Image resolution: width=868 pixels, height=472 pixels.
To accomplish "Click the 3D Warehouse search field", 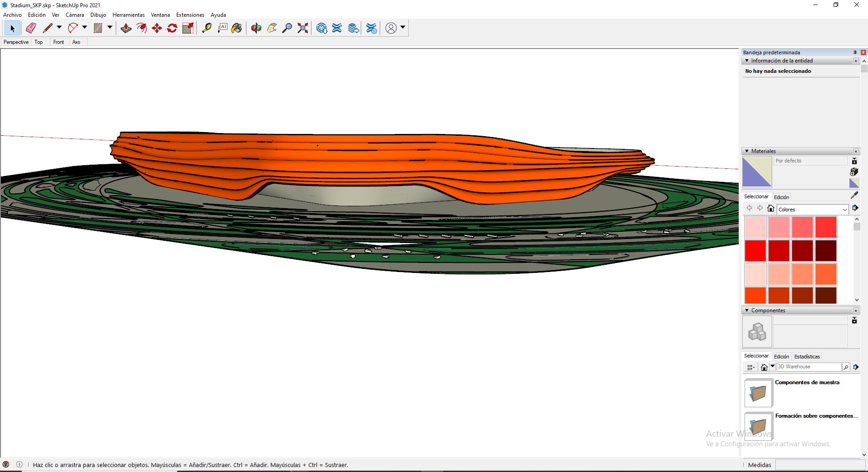I will pyautogui.click(x=809, y=367).
